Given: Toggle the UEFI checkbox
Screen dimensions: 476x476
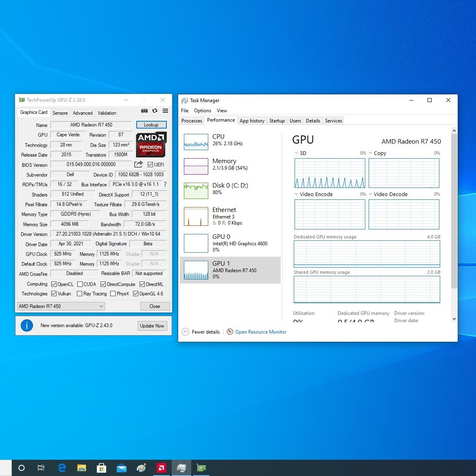Looking at the screenshot, I should point(151,165).
